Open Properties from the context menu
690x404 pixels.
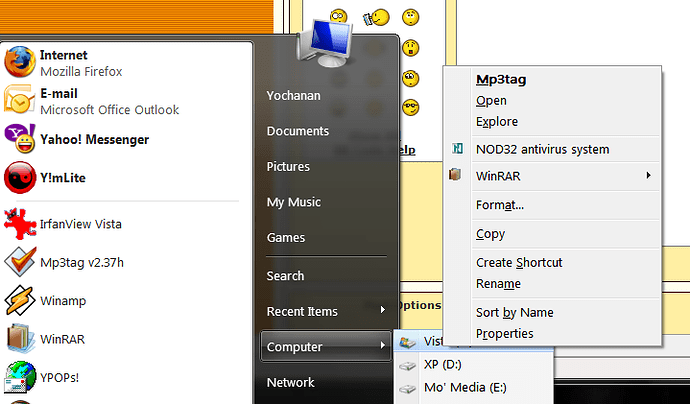click(x=504, y=334)
